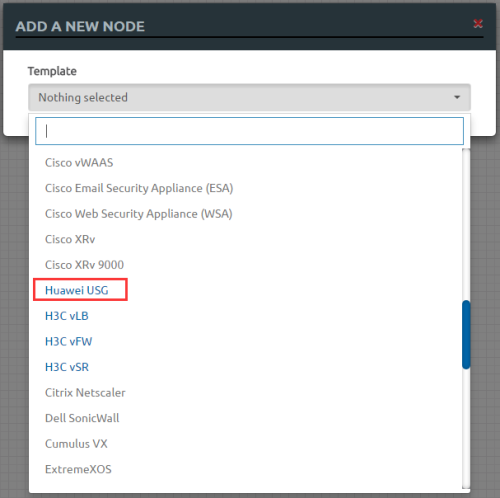Close the Add a New Node dialog
Screen dimensions: 500x498
click(x=478, y=23)
